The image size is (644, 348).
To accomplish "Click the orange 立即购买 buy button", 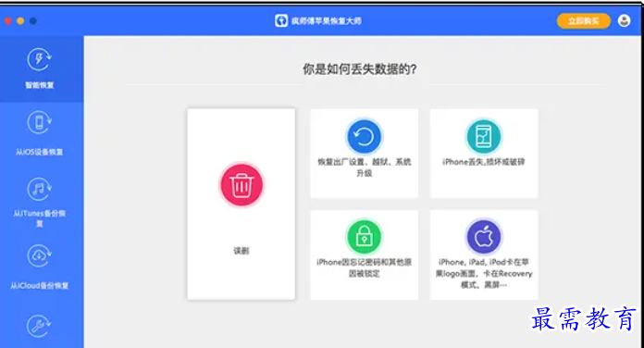I will [584, 21].
